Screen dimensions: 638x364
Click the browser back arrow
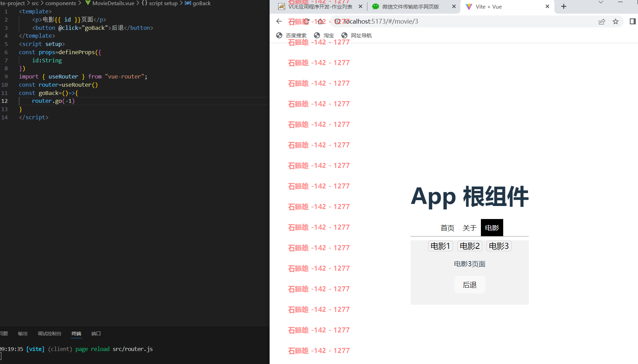click(x=279, y=21)
